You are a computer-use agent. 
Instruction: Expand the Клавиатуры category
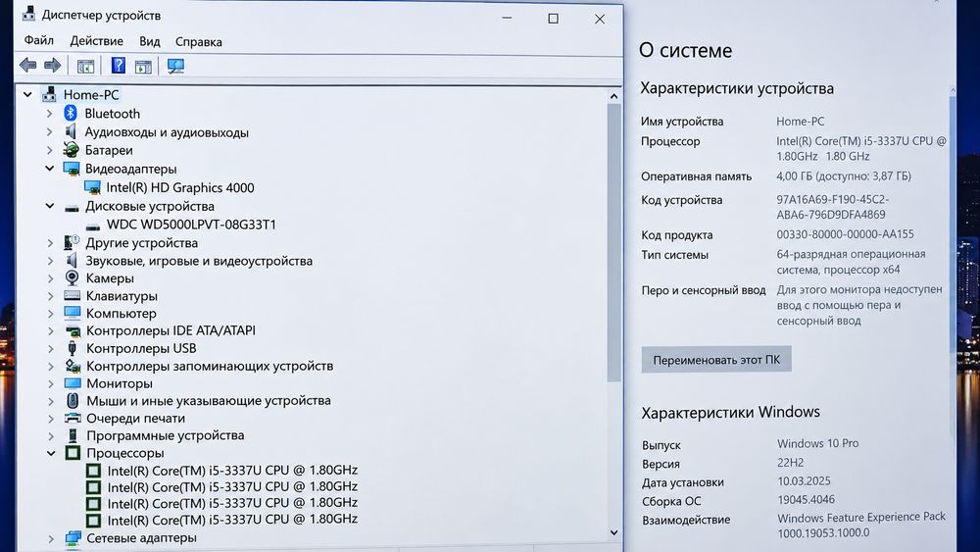click(x=50, y=296)
